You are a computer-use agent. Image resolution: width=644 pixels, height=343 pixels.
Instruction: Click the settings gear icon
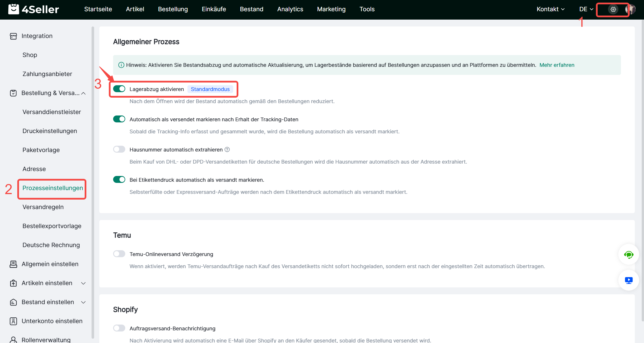pos(613,9)
